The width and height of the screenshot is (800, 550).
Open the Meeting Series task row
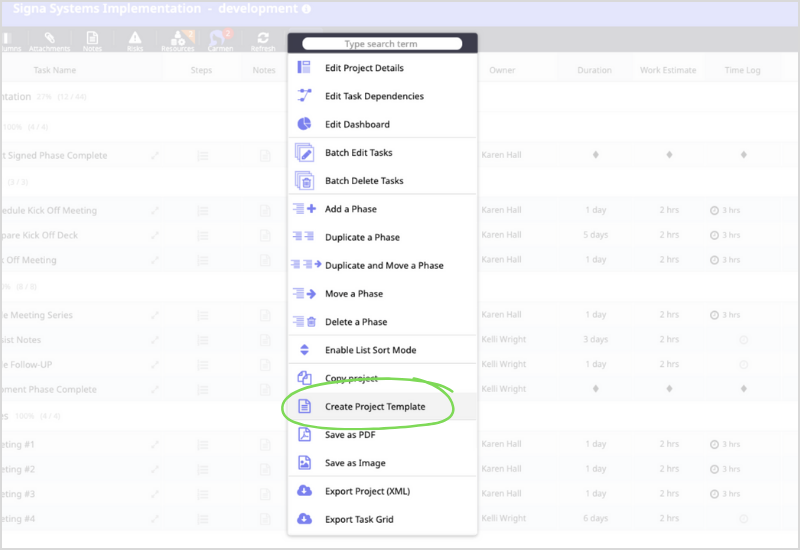[x=155, y=315]
